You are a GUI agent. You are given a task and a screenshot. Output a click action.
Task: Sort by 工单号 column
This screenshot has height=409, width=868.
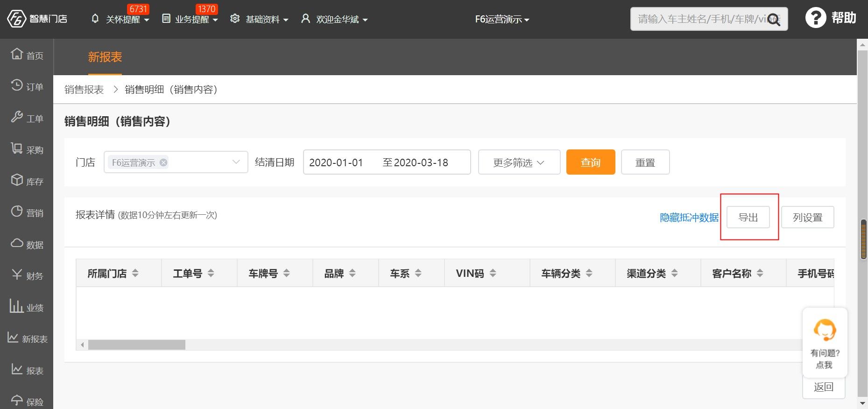(211, 273)
